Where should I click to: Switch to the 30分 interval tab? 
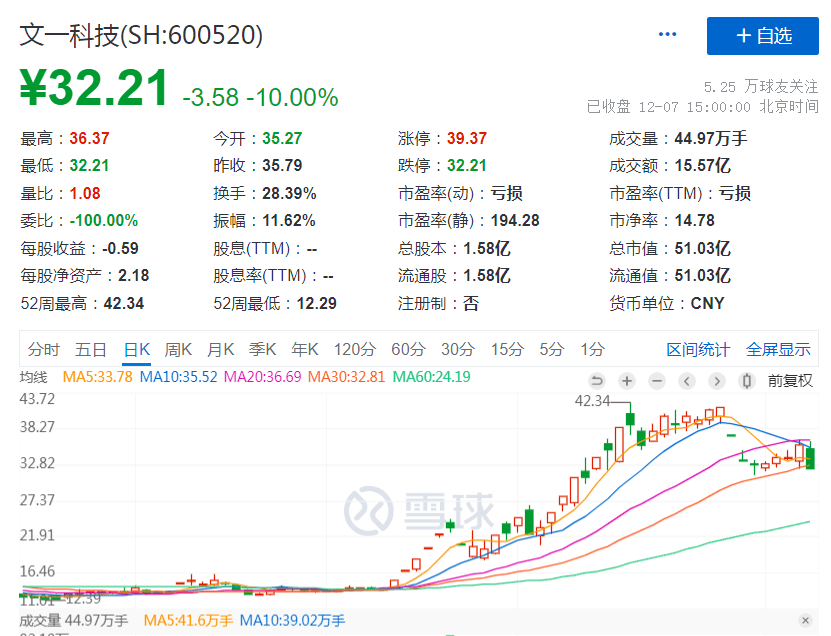click(x=458, y=349)
